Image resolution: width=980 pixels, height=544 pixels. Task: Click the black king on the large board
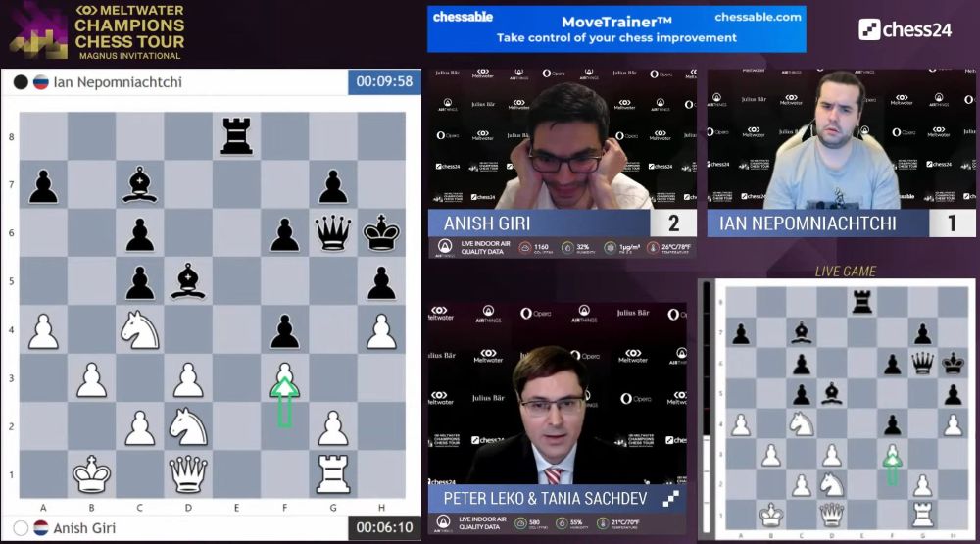(381, 232)
